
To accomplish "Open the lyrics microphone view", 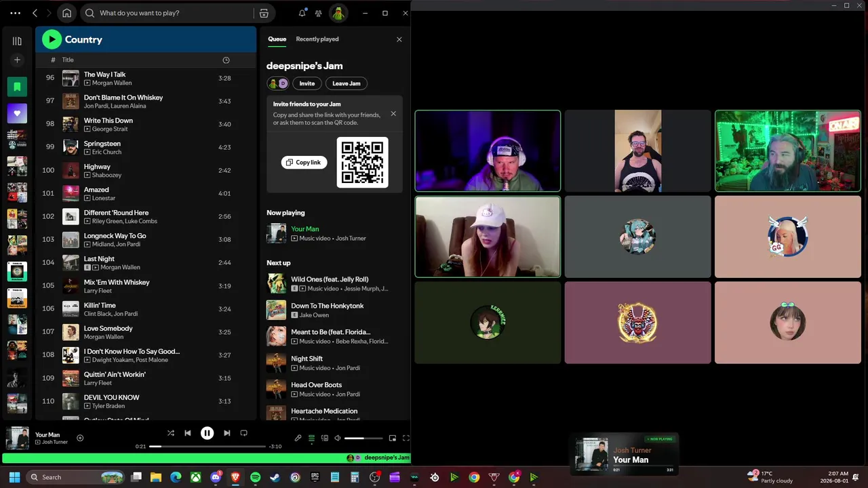I will 298,438.
